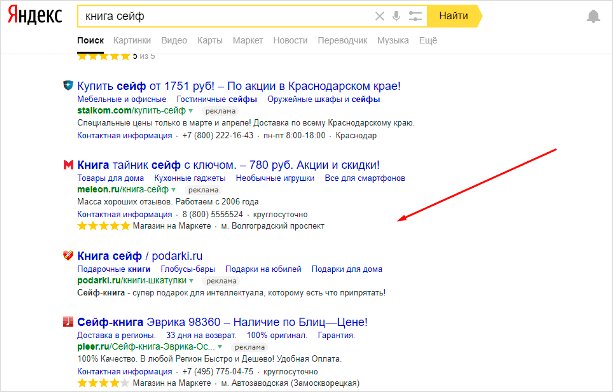Screen dimensions: 613x392
Task: Open the Карты tab
Action: [x=210, y=40]
